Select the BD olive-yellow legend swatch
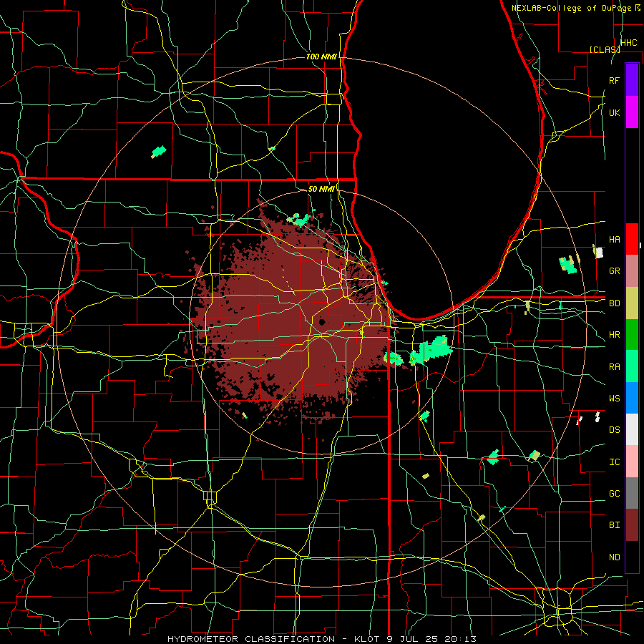The width and height of the screenshot is (644, 644). [x=632, y=303]
